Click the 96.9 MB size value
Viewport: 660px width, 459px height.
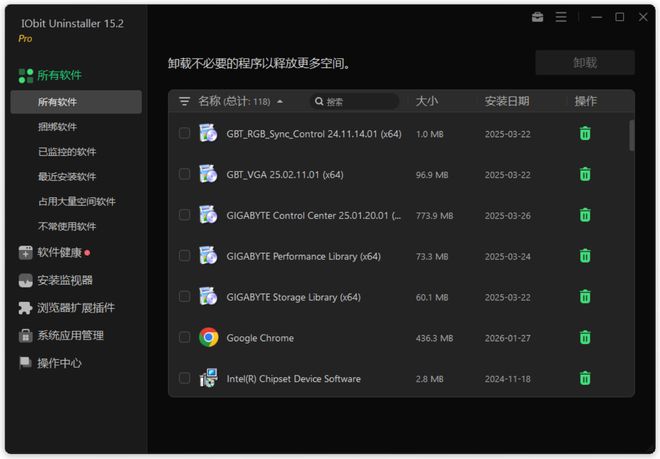[x=432, y=175]
